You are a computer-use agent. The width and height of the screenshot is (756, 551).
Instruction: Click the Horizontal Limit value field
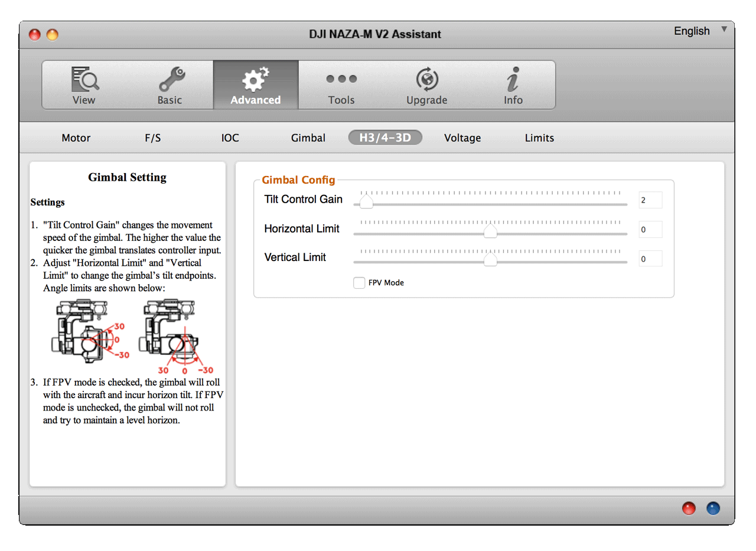(x=650, y=229)
